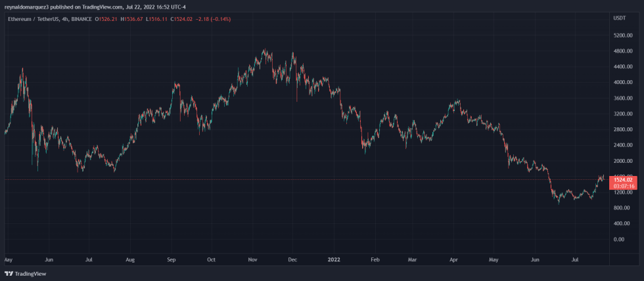
Task: Click the 2000.00 level on price scale
Action: [622, 161]
